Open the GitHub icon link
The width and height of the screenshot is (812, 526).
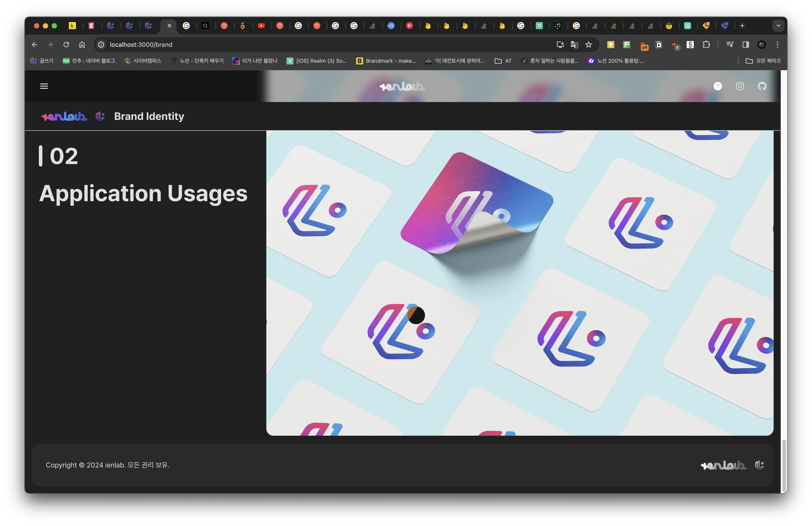coord(762,86)
